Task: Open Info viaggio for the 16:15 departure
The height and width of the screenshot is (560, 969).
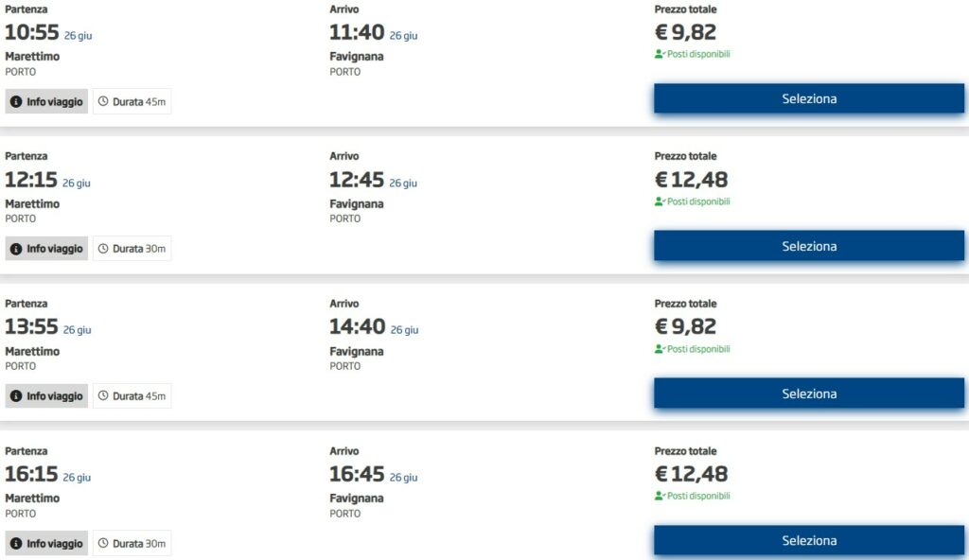Action: tap(47, 543)
